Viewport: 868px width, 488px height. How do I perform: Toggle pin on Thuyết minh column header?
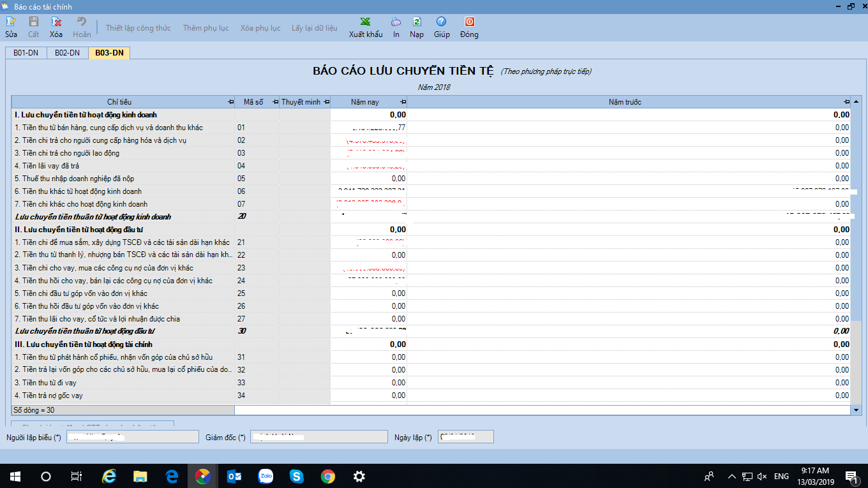pyautogui.click(x=326, y=102)
